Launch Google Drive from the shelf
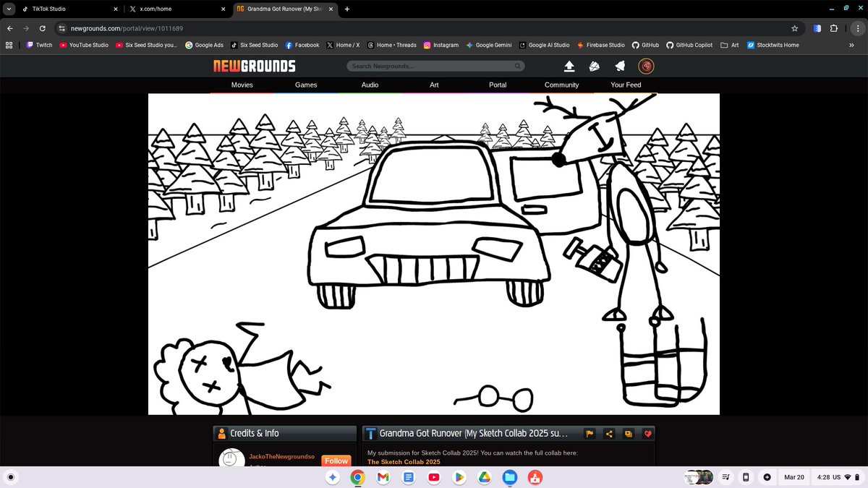Image resolution: width=868 pixels, height=488 pixels. (484, 477)
